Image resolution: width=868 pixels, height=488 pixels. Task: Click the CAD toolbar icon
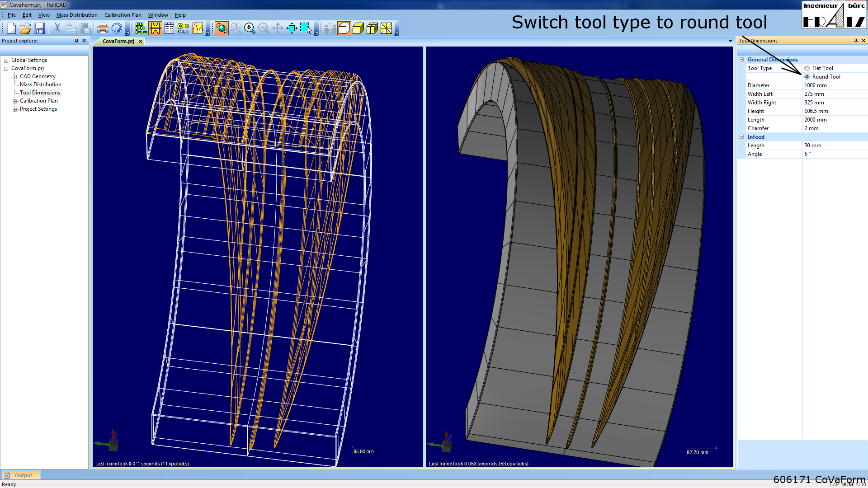pyautogui.click(x=183, y=28)
